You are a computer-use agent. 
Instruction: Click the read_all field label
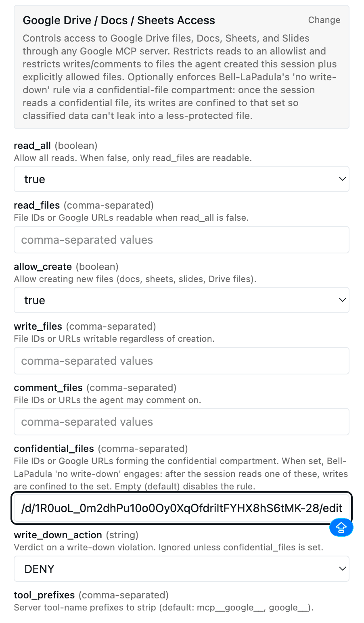click(32, 146)
